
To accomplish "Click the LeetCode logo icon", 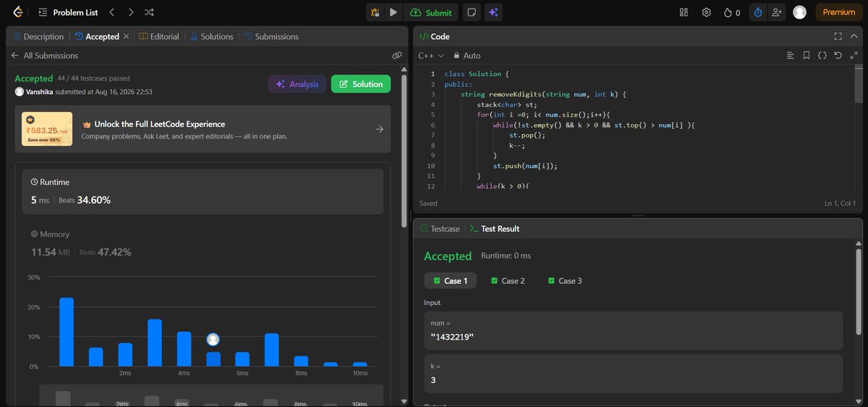I will (x=17, y=12).
